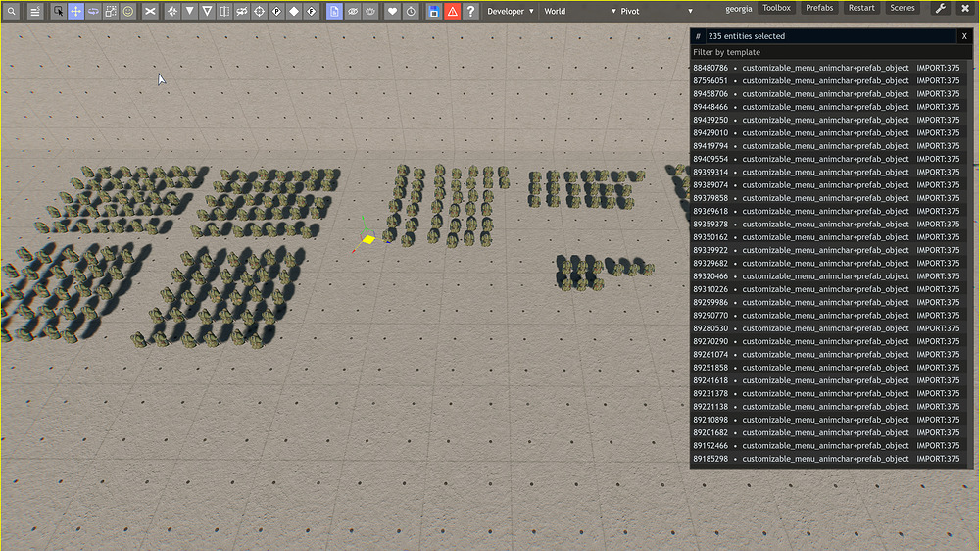Choose the rotate tool icon
The width and height of the screenshot is (980, 551).
click(x=93, y=11)
